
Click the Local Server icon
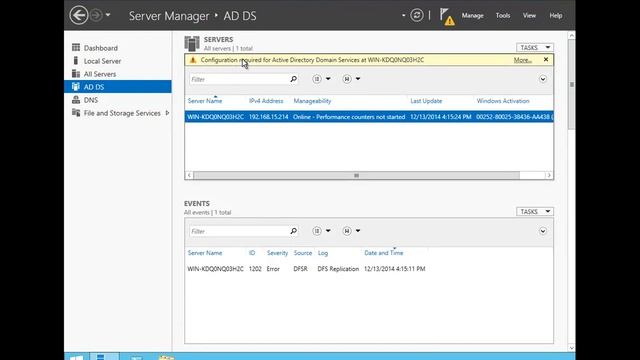click(76, 60)
